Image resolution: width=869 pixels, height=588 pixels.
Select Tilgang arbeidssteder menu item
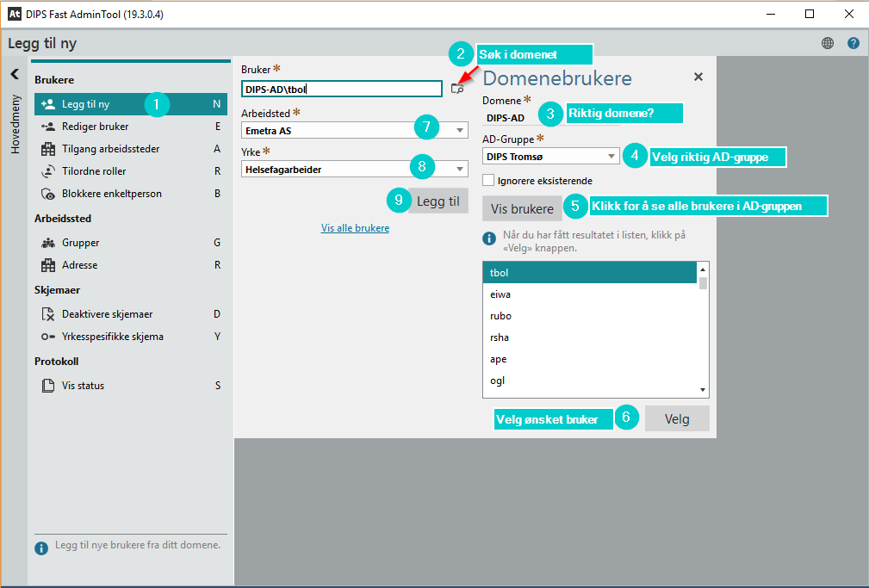[x=131, y=149]
